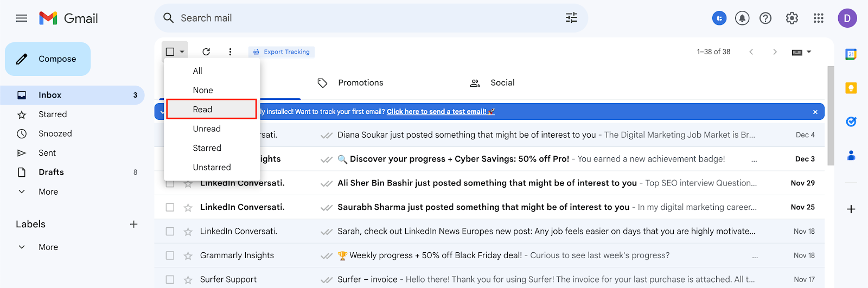Go to newer emails arrow
This screenshot has width=868, height=288.
751,52
